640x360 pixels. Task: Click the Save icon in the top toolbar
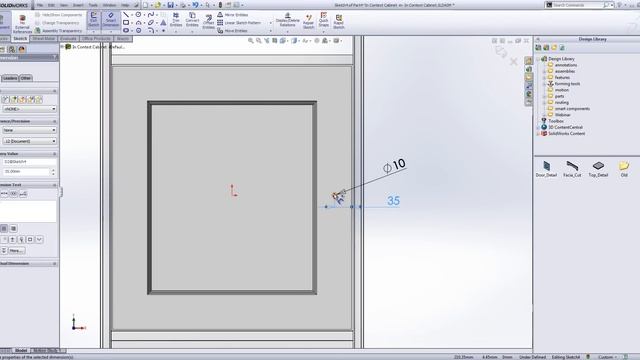pos(171,5)
